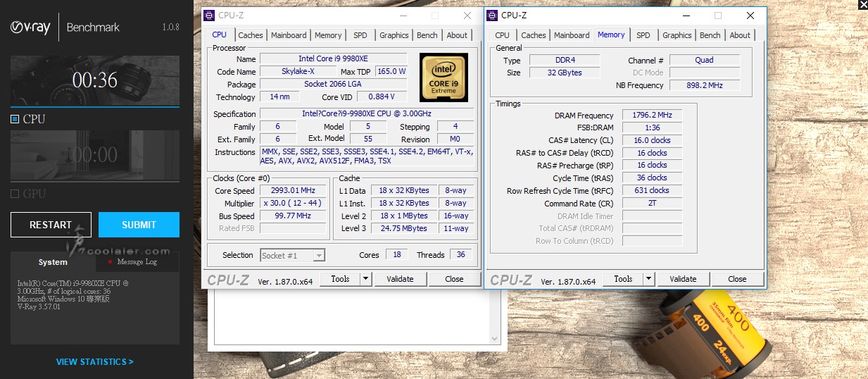Click Tools button in left CPU-Z
Image resolution: width=868 pixels, height=379 pixels.
pos(340,279)
